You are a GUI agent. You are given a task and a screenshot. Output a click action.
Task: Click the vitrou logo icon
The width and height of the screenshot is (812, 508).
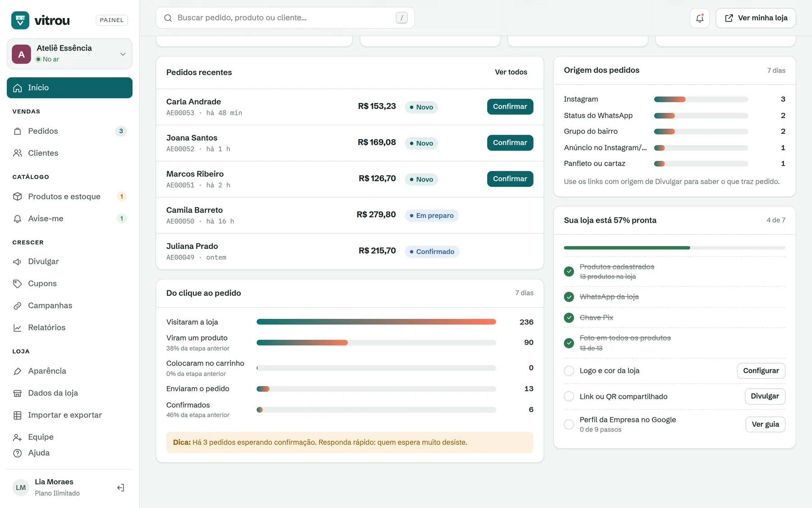click(20, 20)
